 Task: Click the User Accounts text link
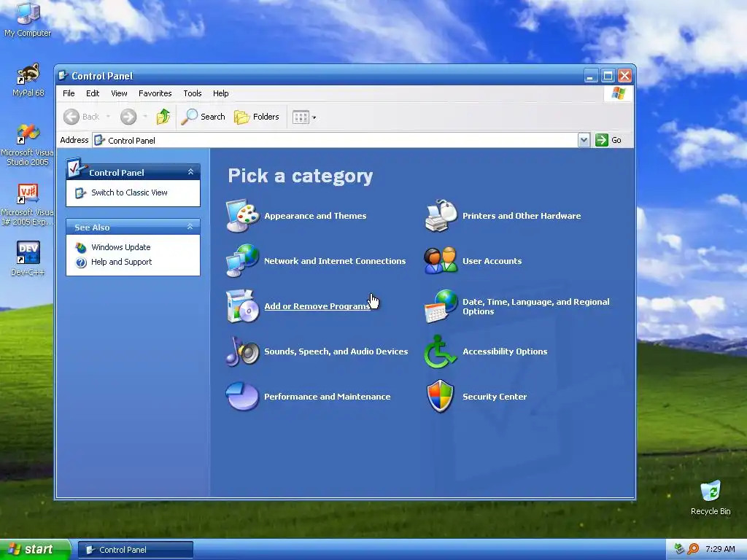click(492, 261)
